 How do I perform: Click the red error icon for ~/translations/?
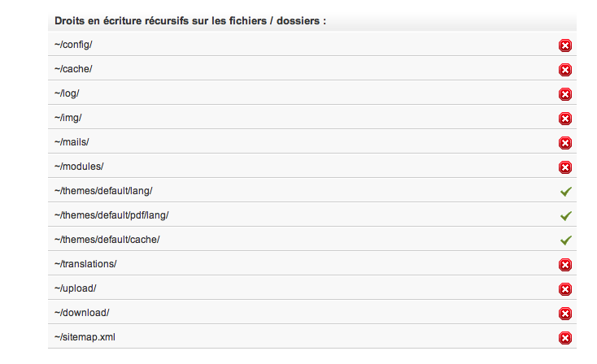565,265
